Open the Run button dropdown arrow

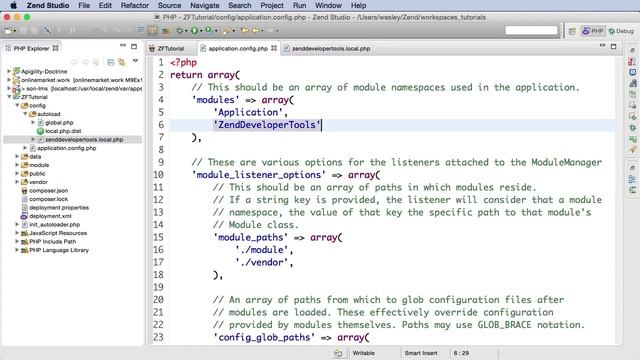tap(201, 31)
